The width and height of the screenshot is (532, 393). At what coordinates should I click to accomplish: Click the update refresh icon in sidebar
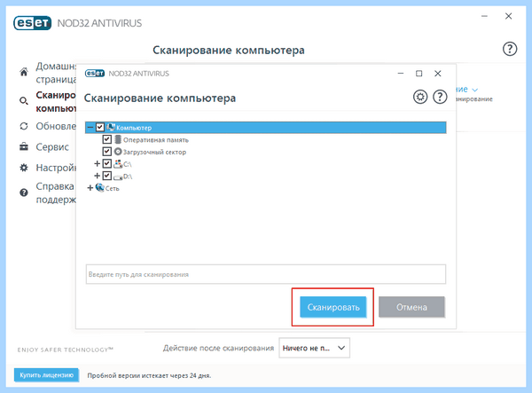24,126
